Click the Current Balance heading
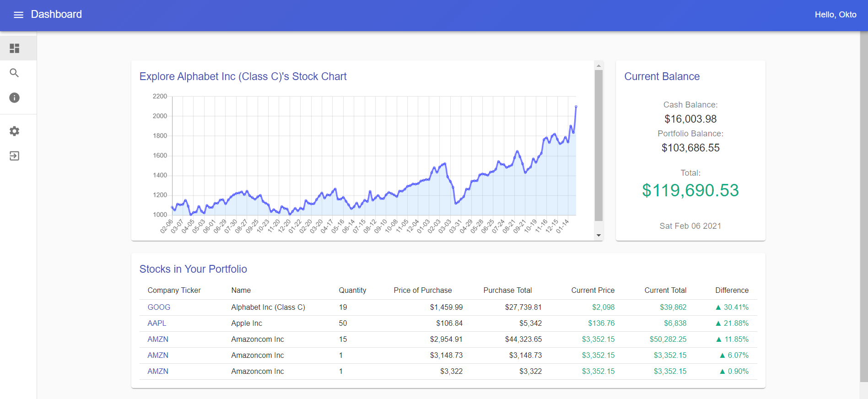The height and width of the screenshot is (399, 868). (x=662, y=76)
